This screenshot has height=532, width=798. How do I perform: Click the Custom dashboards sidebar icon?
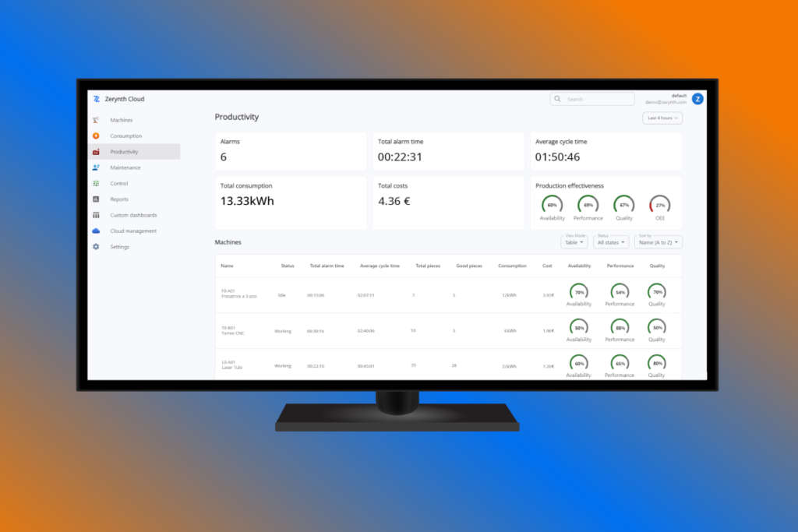point(96,215)
